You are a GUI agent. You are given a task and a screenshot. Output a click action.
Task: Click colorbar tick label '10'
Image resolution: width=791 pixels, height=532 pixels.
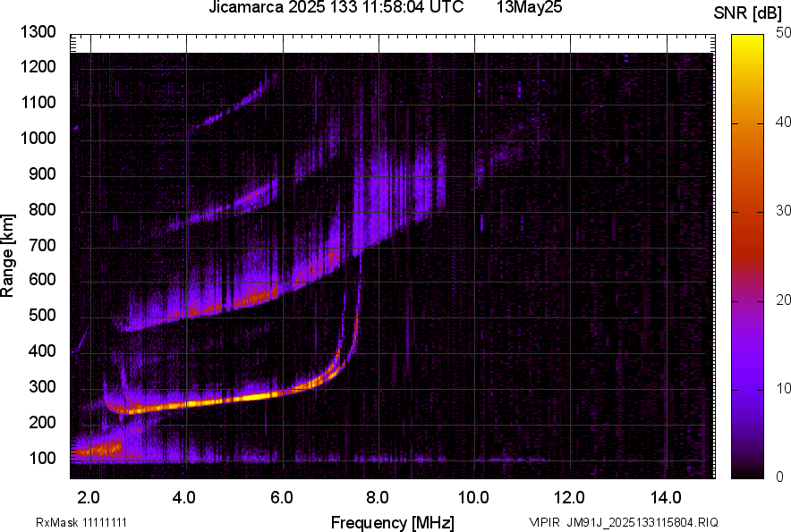(x=784, y=389)
